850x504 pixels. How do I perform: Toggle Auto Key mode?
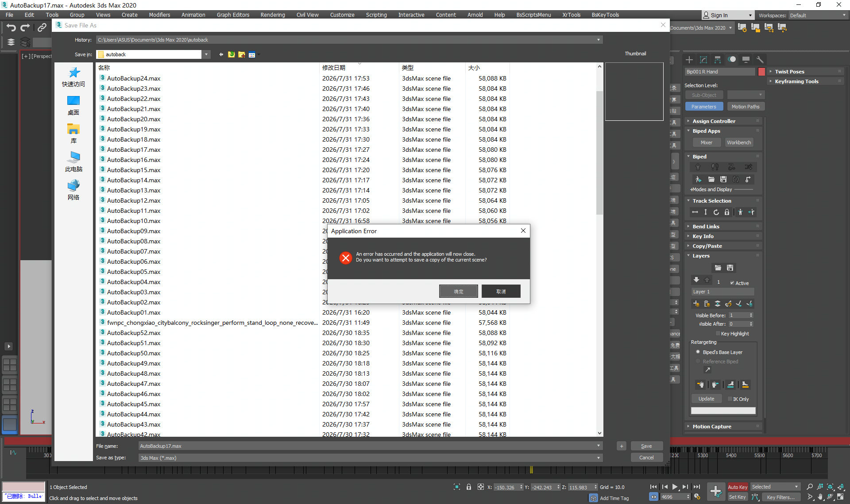pyautogui.click(x=738, y=487)
